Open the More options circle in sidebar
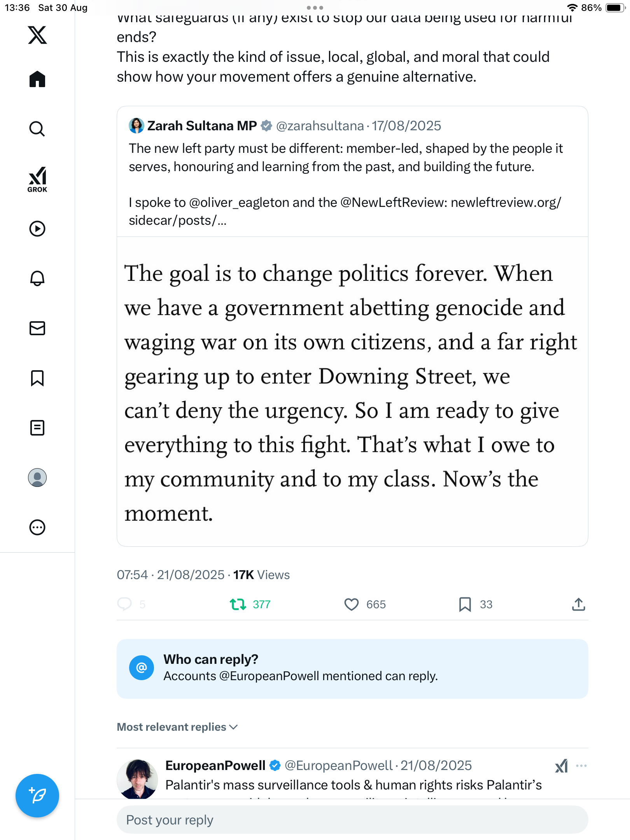The image size is (630, 840). [x=37, y=527]
